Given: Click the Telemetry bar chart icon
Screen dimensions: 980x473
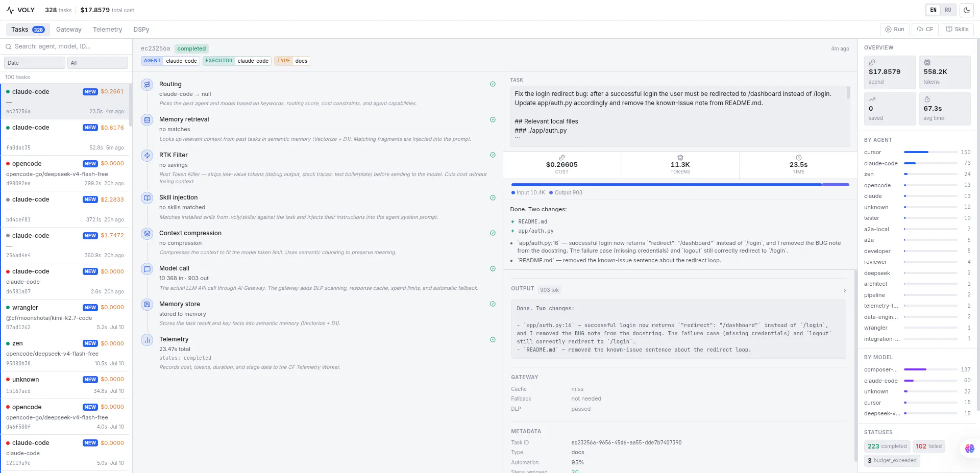Looking at the screenshot, I should (x=147, y=340).
